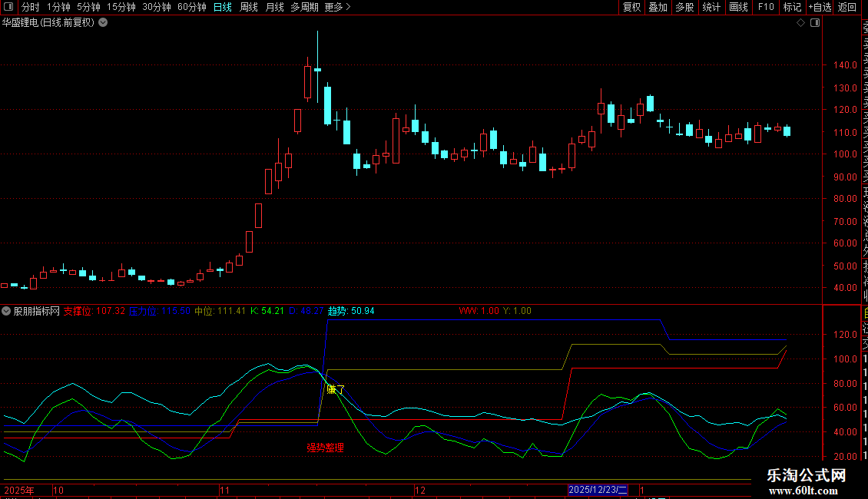Screen dimensions: 868x499
Task: Select the 月线 monthly chart tab
Action: click(274, 7)
